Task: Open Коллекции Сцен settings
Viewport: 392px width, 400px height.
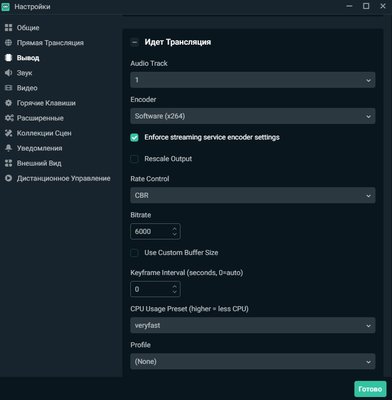Action: 44,133
